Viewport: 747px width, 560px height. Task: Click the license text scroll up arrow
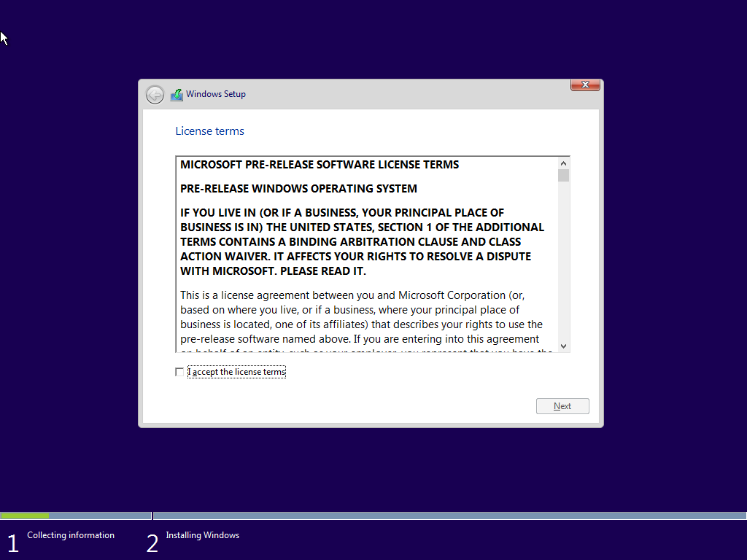click(x=564, y=163)
